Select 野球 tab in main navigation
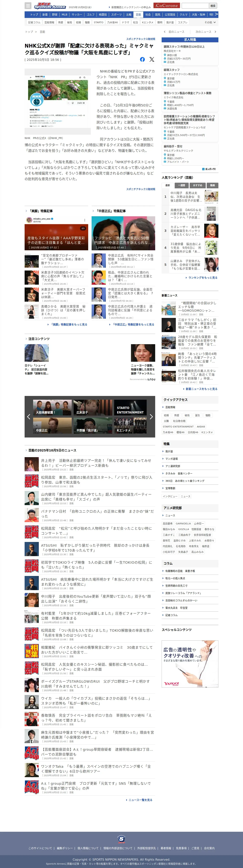Image resolution: width=243 pixels, height=868 pixels. point(55,15)
